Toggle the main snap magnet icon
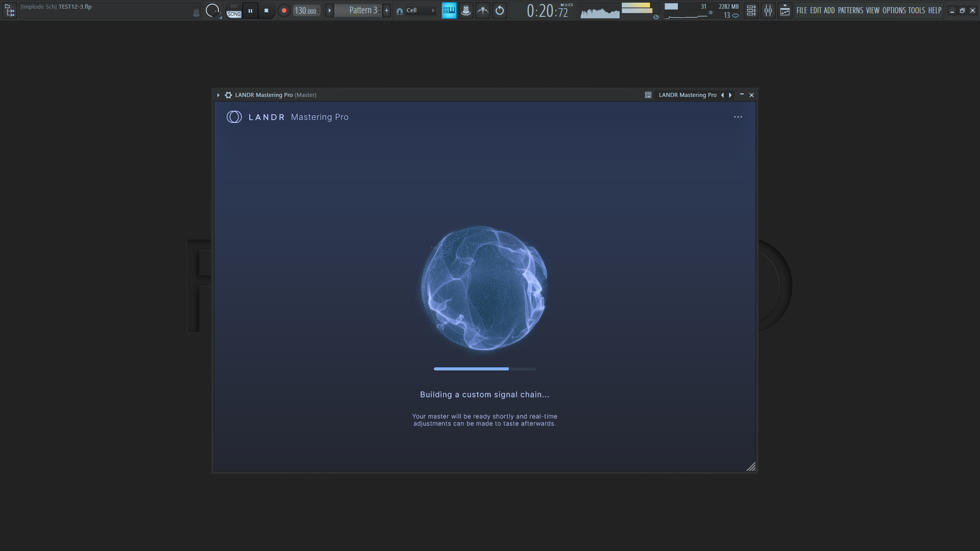Screen dimensions: 980x551 click(x=400, y=11)
